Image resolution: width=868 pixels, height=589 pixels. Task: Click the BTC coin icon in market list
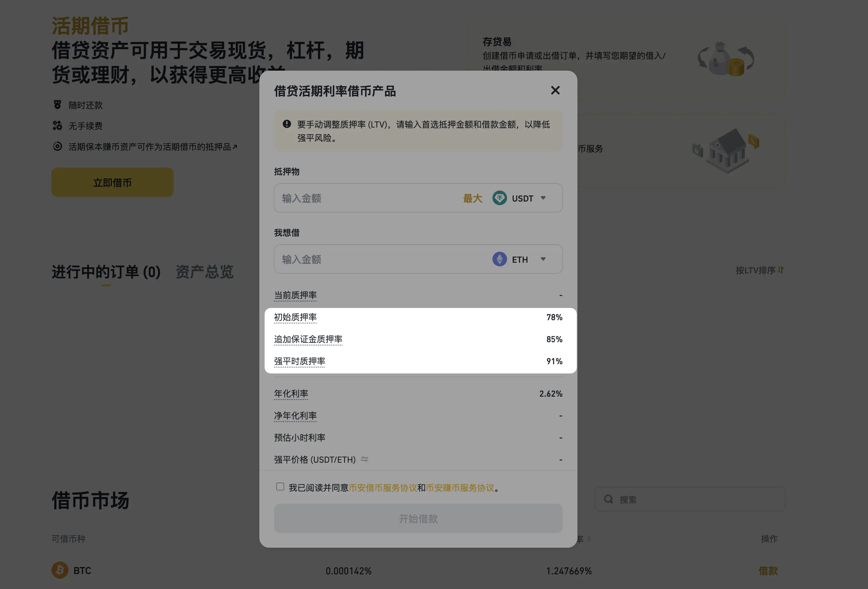click(60, 570)
